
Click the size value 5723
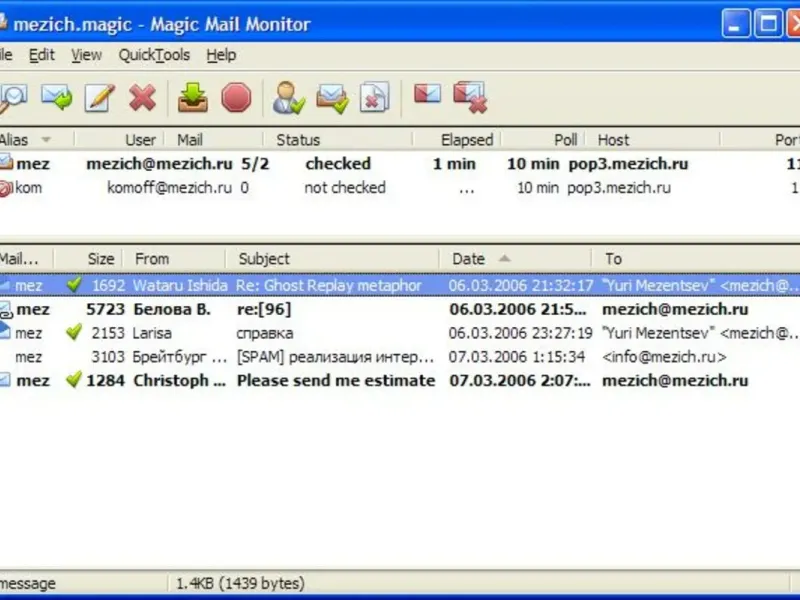tap(106, 309)
